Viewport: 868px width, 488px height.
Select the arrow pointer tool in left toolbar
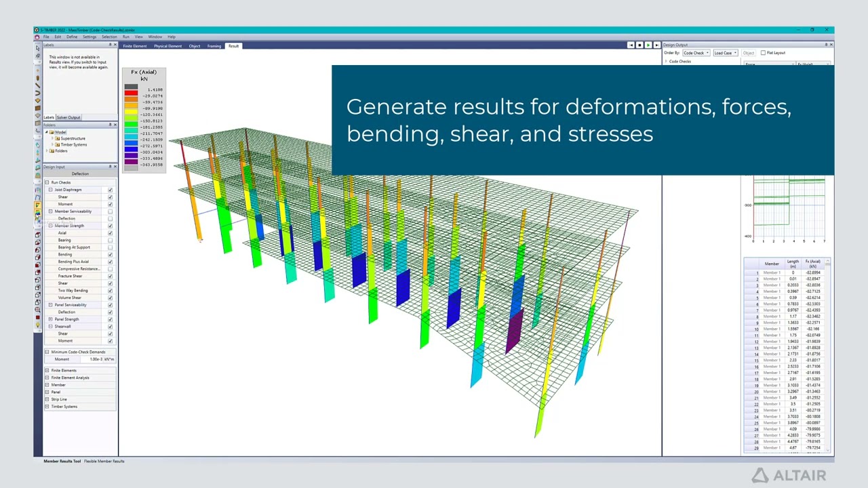click(37, 48)
